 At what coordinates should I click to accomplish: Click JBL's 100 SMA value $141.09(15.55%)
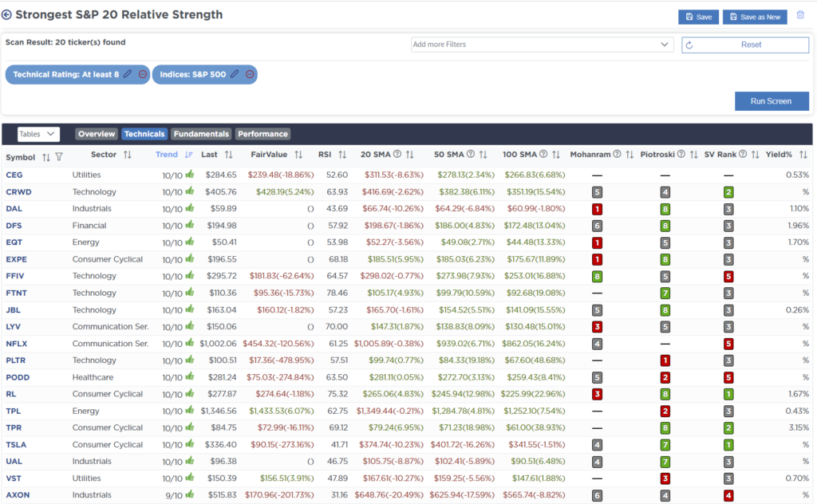click(535, 309)
